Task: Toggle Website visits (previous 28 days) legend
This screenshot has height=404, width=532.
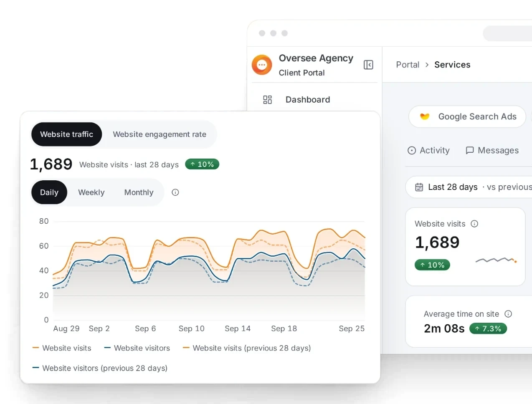Action: coord(247,348)
